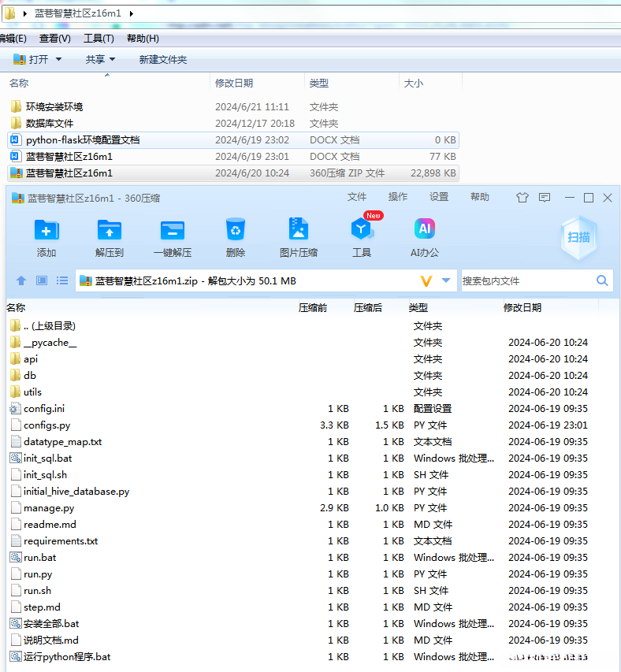Open the 帮助 menu in 360压缩
This screenshot has height=672, width=621.
pos(480,197)
